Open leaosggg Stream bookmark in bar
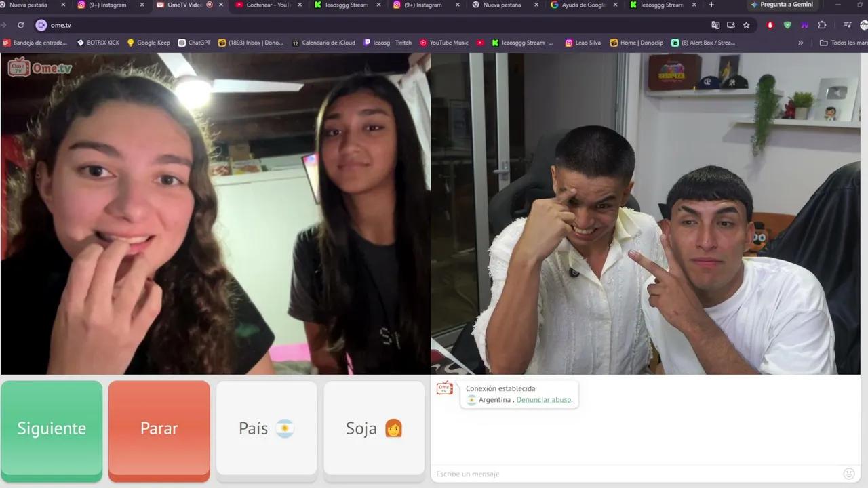This screenshot has height=488, width=868. [522, 43]
